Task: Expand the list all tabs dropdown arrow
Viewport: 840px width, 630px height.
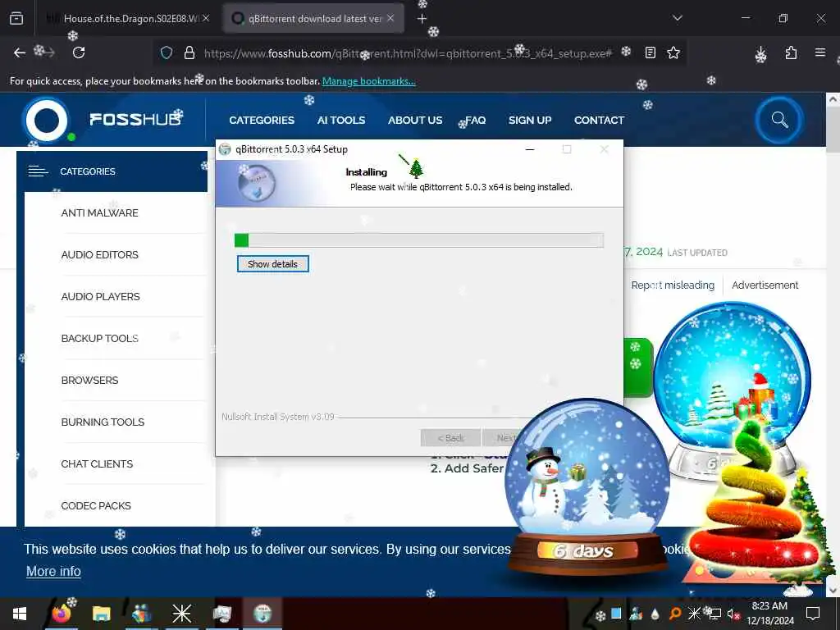Action: click(x=677, y=18)
